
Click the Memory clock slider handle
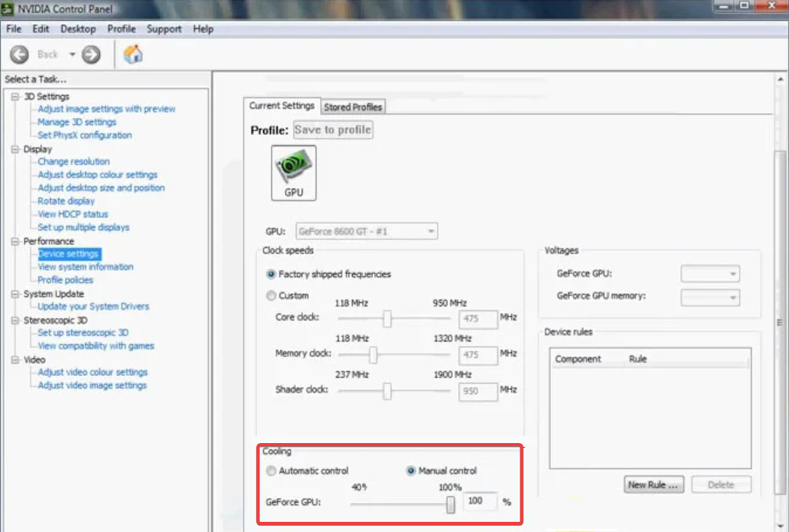(x=373, y=355)
